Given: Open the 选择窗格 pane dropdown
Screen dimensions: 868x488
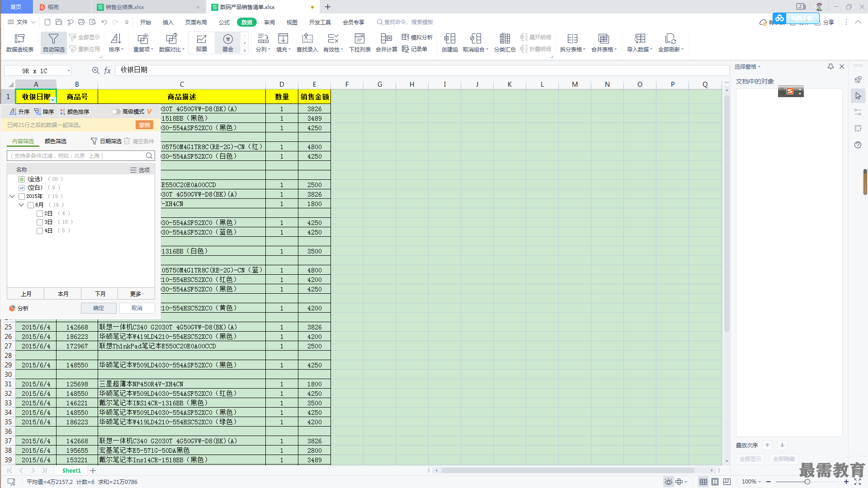Looking at the screenshot, I should [x=747, y=67].
